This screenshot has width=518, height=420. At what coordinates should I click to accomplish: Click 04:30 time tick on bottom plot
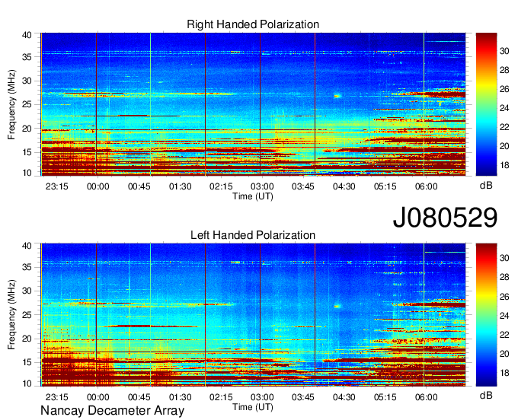(344, 397)
